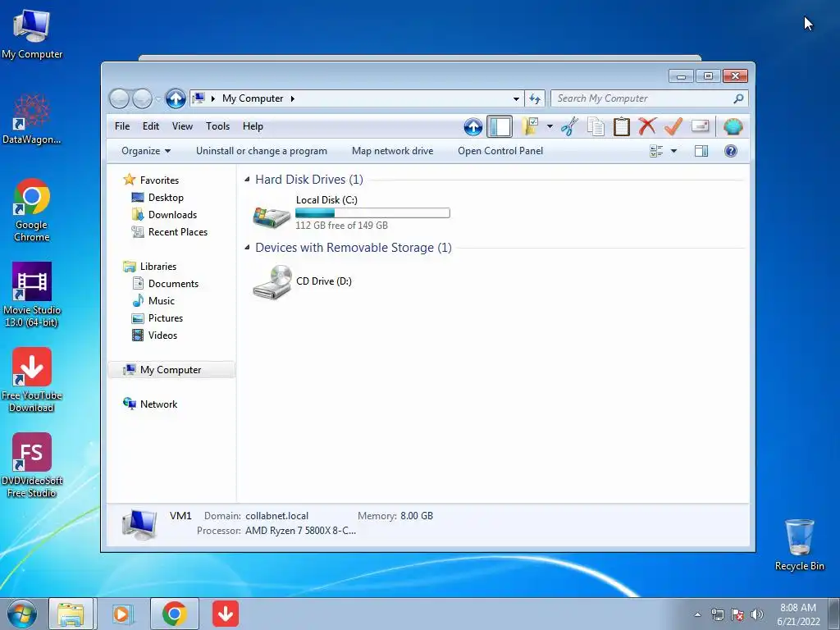Collapse Devices with Removable Storage group
The height and width of the screenshot is (630, 840).
click(247, 248)
